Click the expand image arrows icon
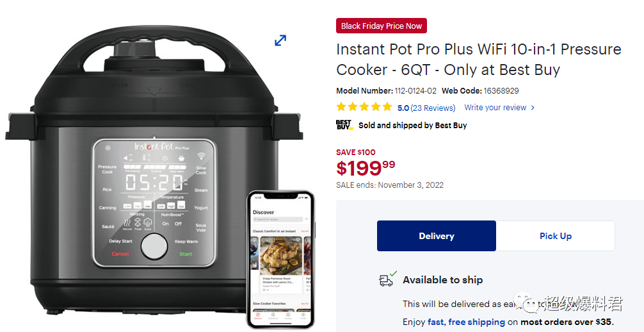 (x=280, y=40)
